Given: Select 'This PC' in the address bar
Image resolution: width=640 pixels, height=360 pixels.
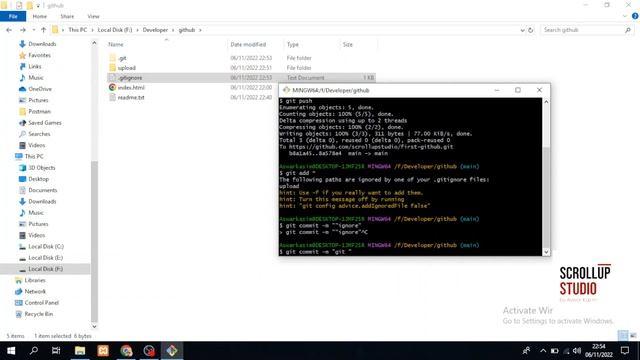Looking at the screenshot, I should [78, 30].
